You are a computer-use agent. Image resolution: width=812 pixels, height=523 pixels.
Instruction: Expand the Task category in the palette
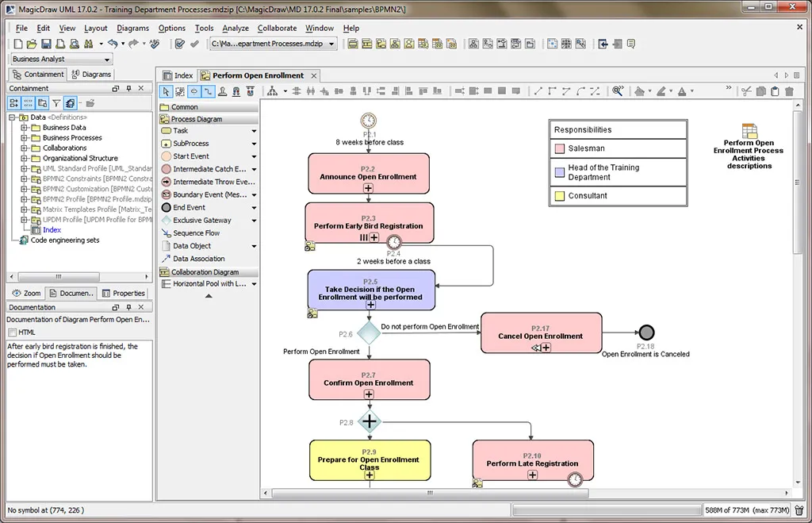(254, 131)
